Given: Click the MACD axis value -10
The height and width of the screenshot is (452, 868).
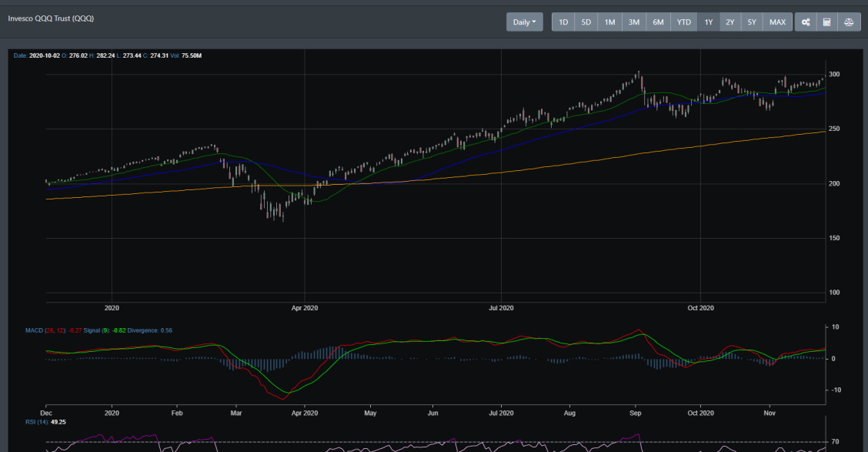Looking at the screenshot, I should 836,390.
